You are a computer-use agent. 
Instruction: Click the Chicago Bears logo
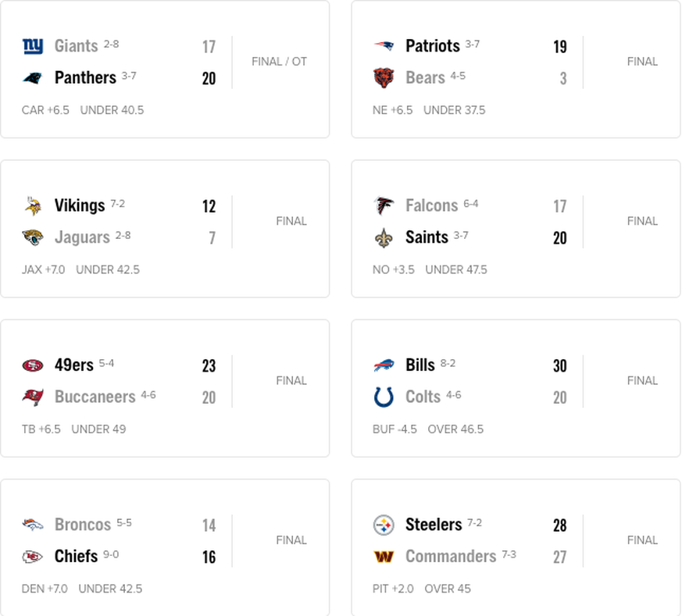click(384, 78)
